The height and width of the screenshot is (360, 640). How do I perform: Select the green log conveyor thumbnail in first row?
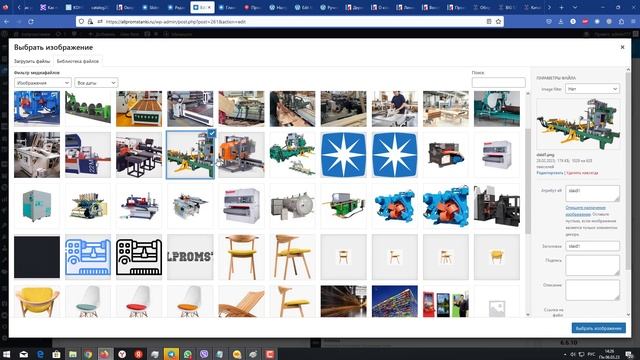click(88, 109)
